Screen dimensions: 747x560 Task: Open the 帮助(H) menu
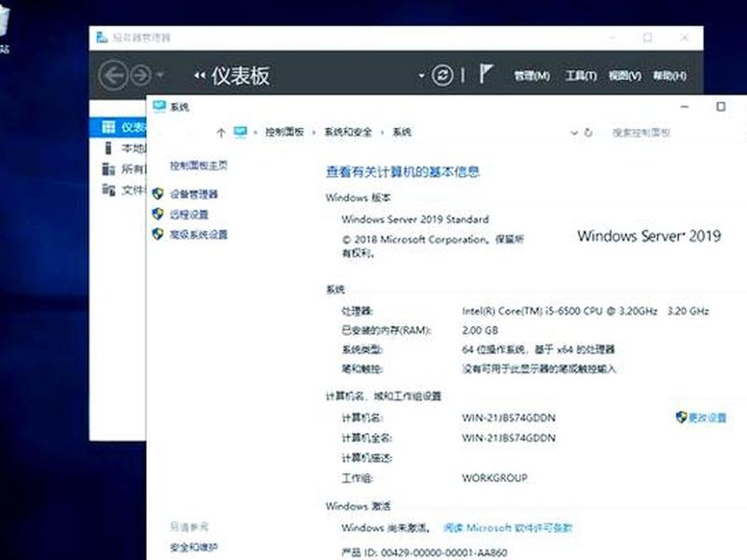tap(669, 76)
